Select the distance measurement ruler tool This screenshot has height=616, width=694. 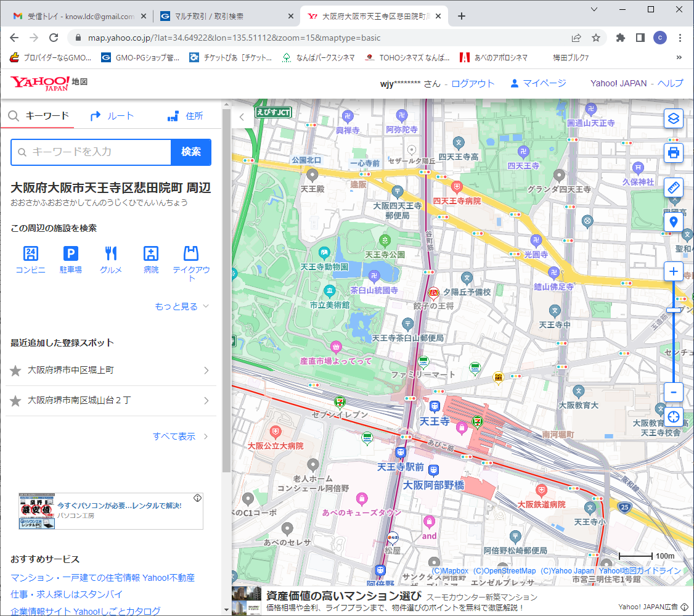tap(673, 187)
